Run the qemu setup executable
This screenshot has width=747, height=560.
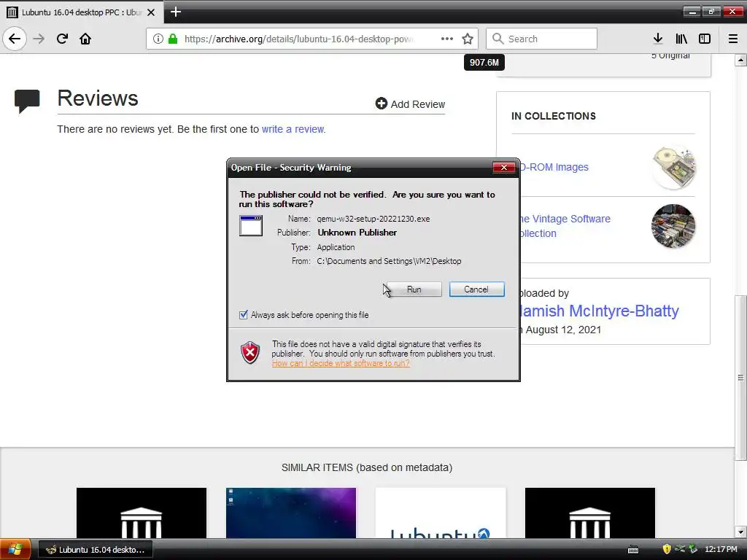(414, 289)
